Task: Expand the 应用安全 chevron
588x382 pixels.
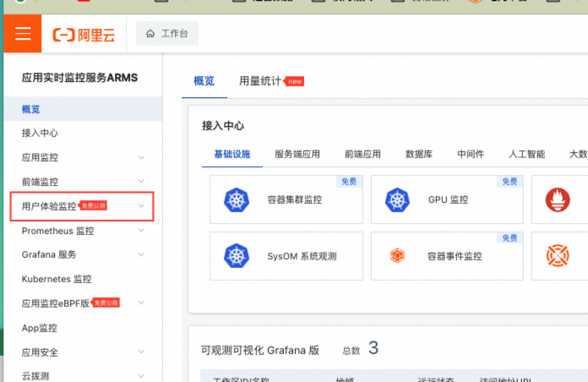Action: pos(141,352)
